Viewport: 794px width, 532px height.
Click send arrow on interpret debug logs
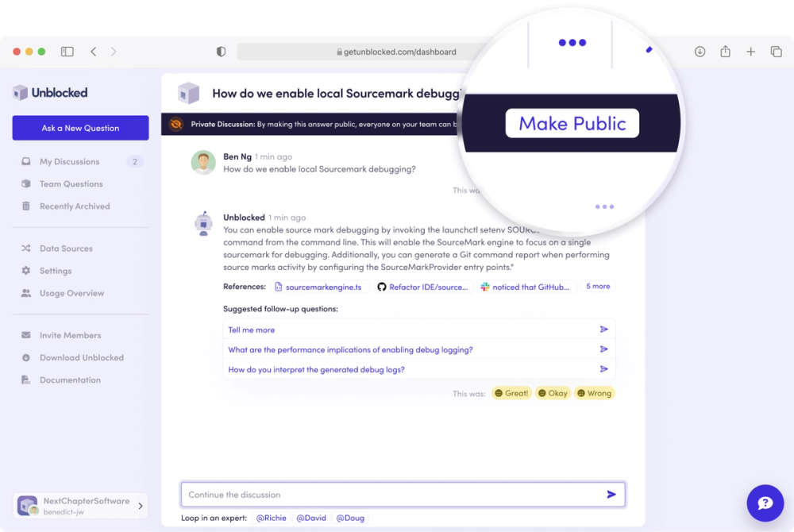point(603,369)
